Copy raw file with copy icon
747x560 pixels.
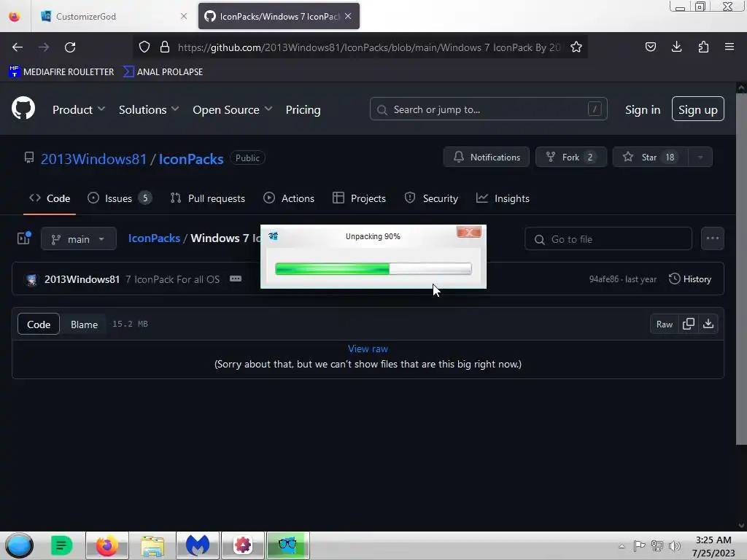point(689,324)
